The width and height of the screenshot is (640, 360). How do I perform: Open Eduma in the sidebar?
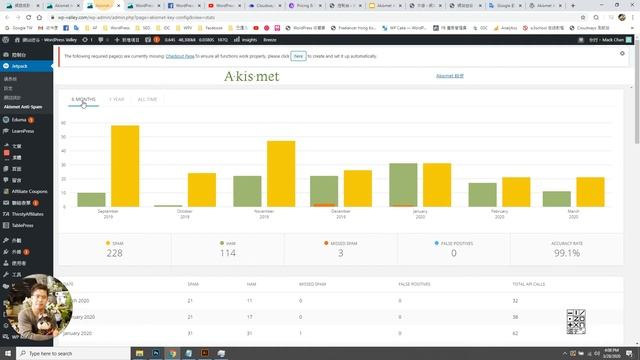[x=19, y=120]
